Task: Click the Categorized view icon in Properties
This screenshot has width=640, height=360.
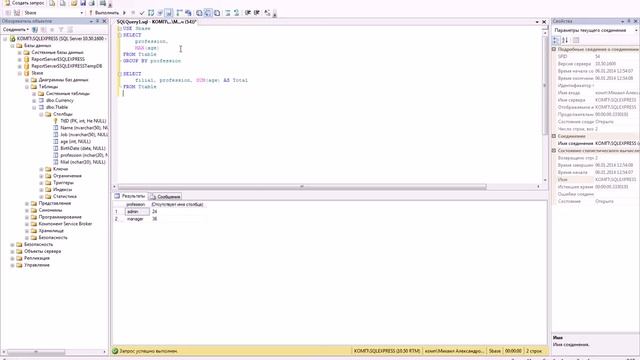Action: click(556, 40)
